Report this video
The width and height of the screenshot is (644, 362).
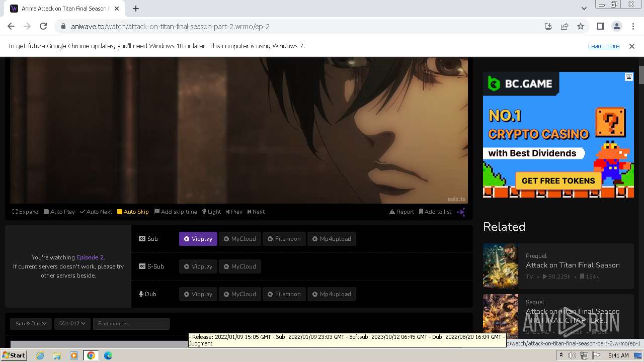pyautogui.click(x=402, y=212)
